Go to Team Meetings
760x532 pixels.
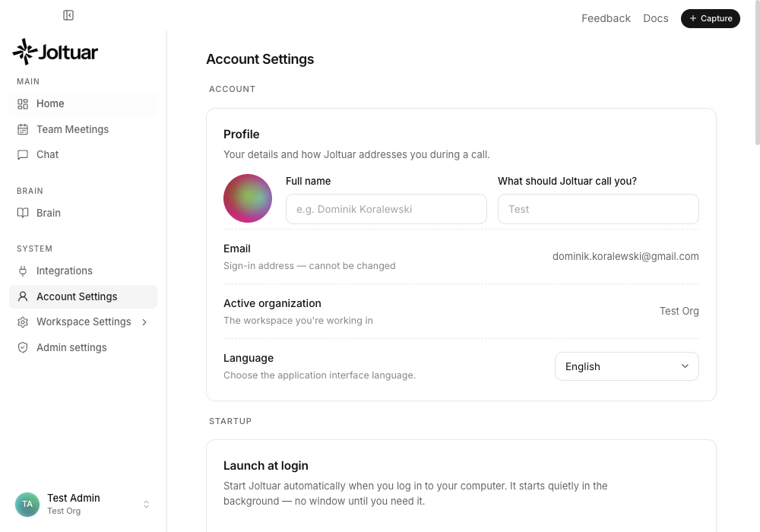point(84,129)
